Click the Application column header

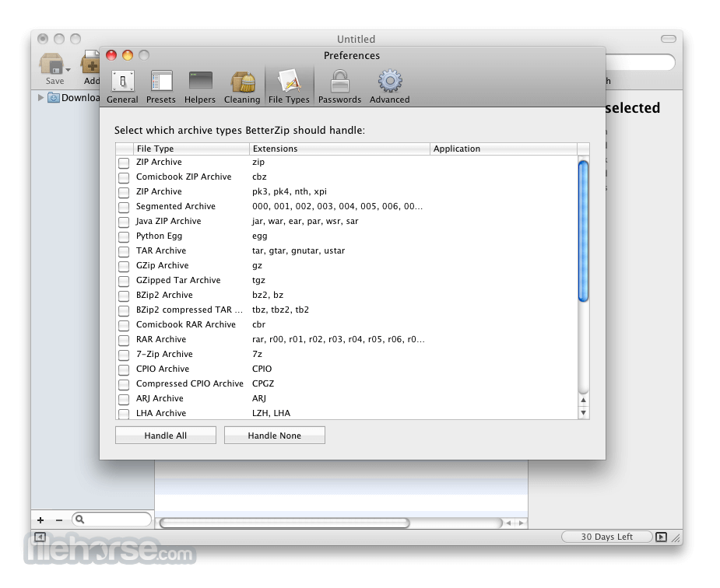click(x=504, y=149)
